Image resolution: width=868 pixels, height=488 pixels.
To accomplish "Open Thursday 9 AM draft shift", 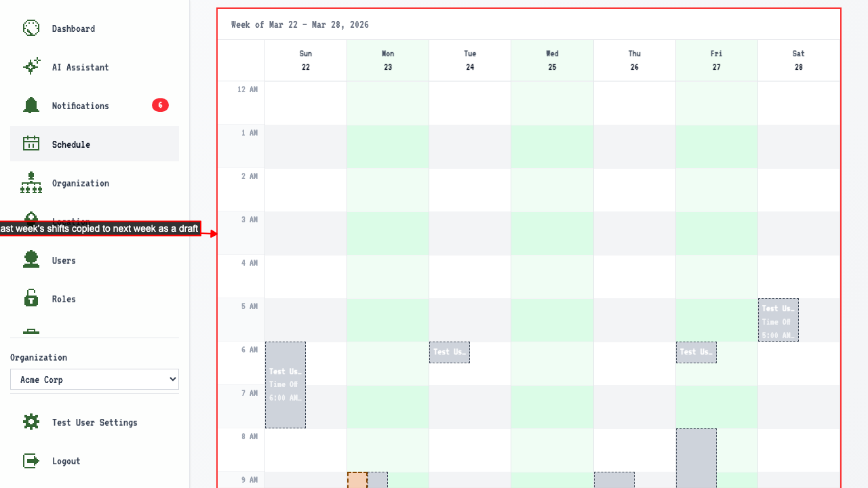I will coord(614,480).
